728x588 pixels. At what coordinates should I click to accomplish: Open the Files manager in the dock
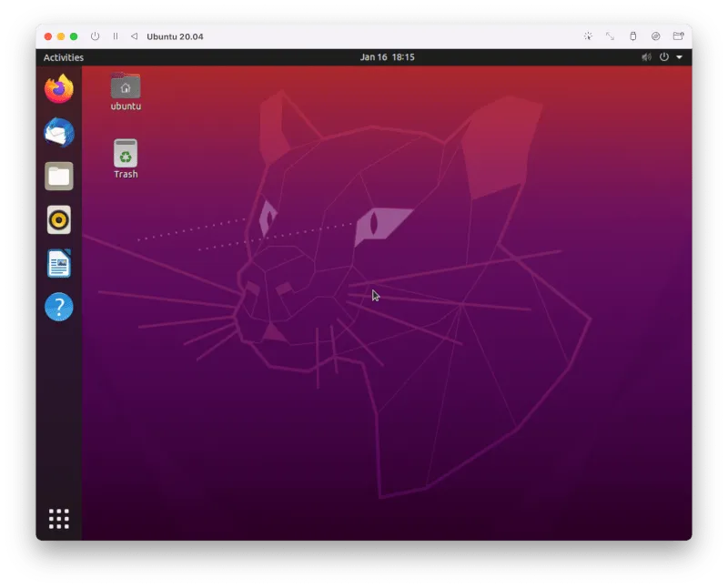(x=59, y=176)
